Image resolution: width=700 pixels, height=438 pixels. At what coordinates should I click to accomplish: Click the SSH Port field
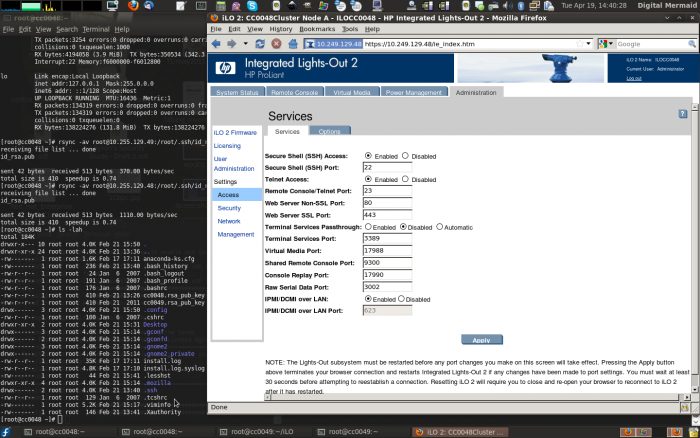click(x=387, y=167)
